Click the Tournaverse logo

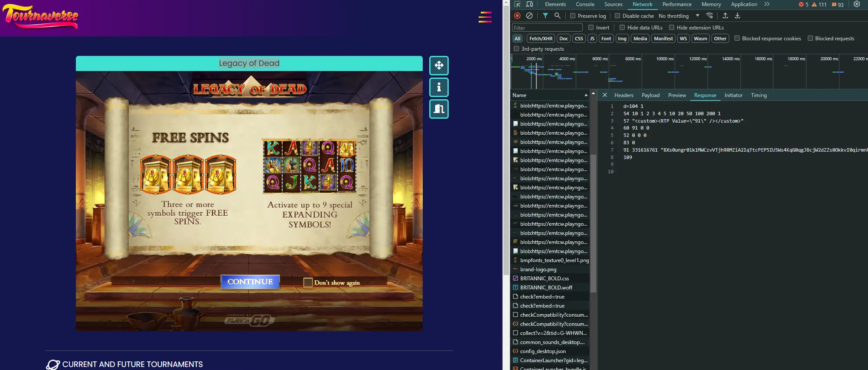pyautogui.click(x=40, y=16)
